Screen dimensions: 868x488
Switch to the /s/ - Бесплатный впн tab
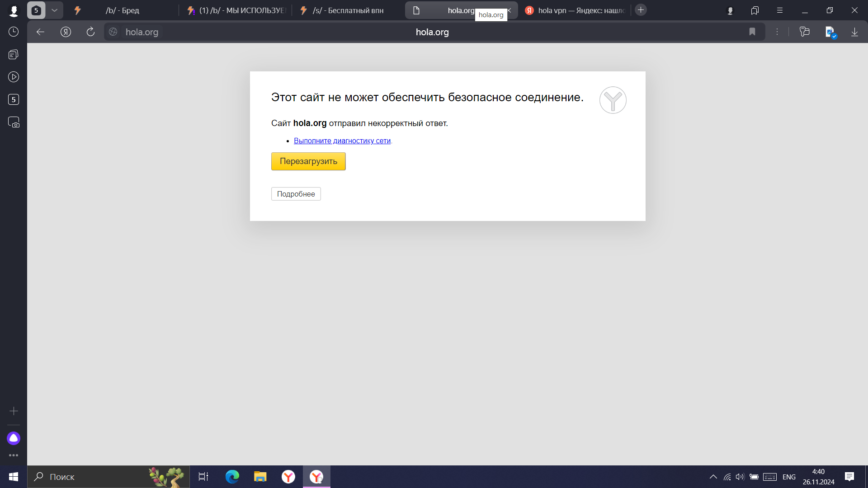[348, 10]
